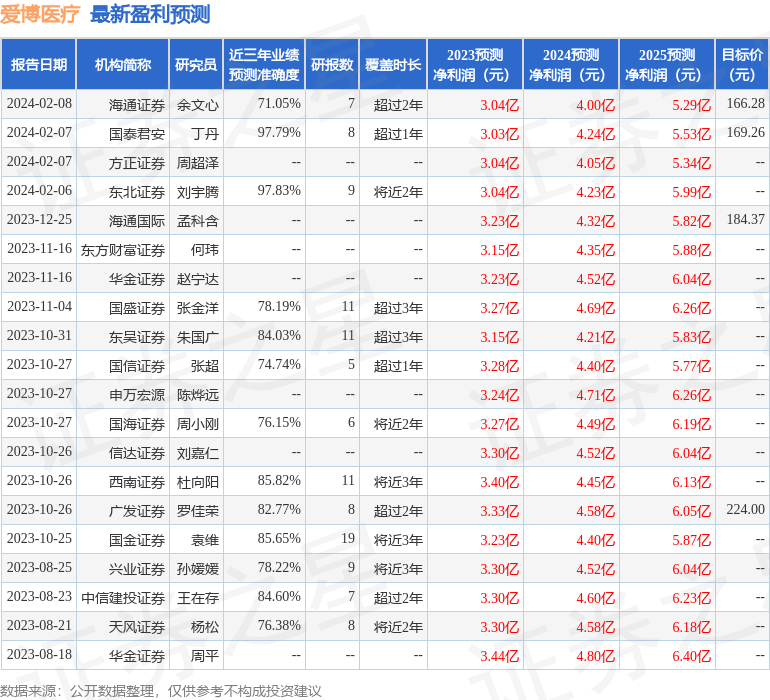
Task: Click researcher 袁维
Action: 205,539
